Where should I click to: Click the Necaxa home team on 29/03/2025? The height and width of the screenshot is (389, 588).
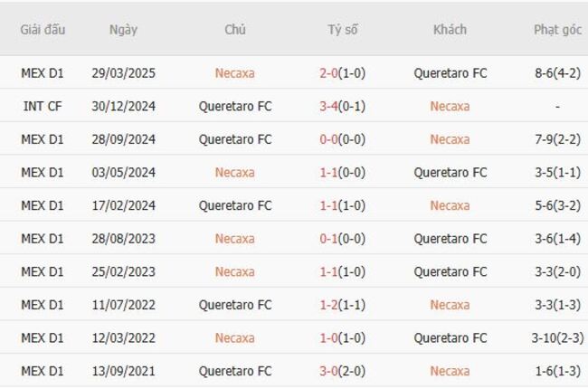[x=234, y=73]
